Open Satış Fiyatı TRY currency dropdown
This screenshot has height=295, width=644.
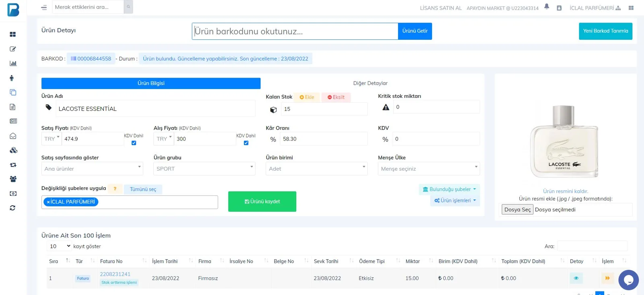tap(52, 139)
